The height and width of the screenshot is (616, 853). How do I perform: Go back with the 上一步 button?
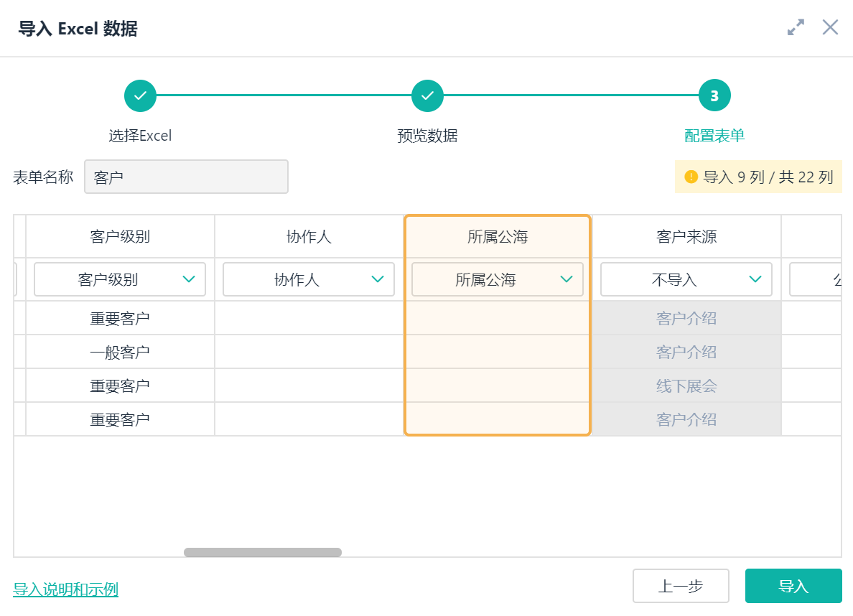point(681,586)
